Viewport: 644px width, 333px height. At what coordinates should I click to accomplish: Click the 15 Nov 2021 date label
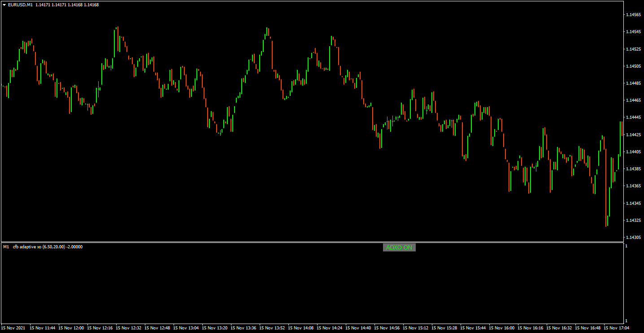point(13,328)
